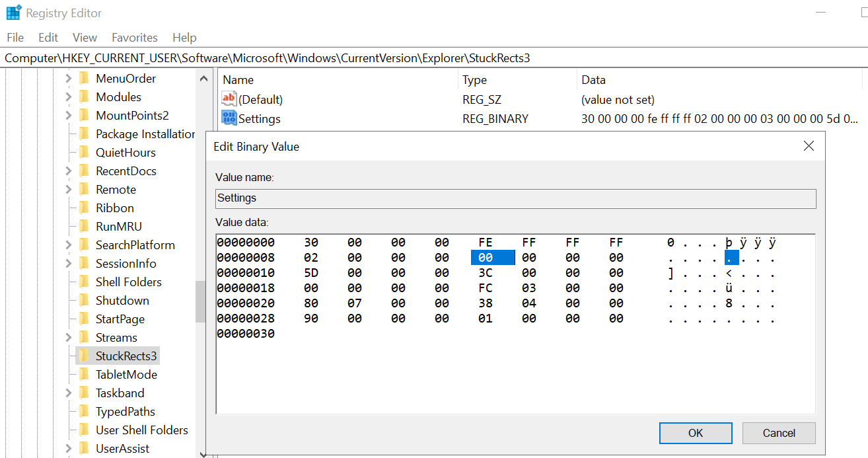
Task: Click the Shutdown folder icon
Action: pos(84,300)
